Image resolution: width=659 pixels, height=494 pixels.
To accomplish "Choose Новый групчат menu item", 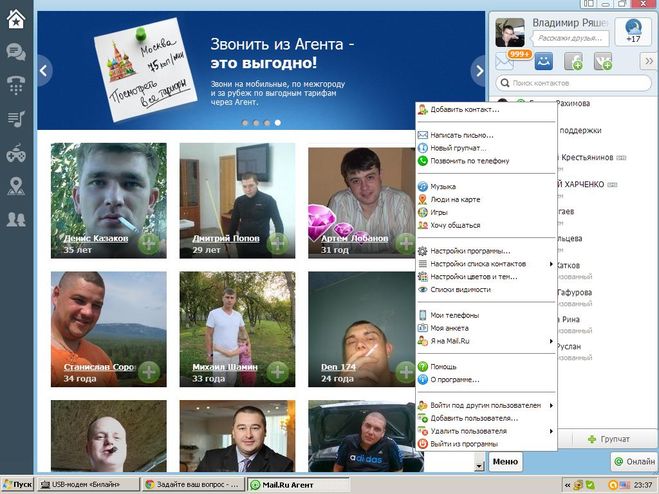I will click(486, 148).
